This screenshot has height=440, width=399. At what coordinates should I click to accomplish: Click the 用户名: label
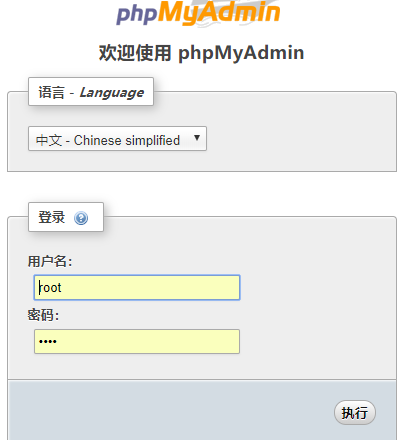click(x=50, y=261)
